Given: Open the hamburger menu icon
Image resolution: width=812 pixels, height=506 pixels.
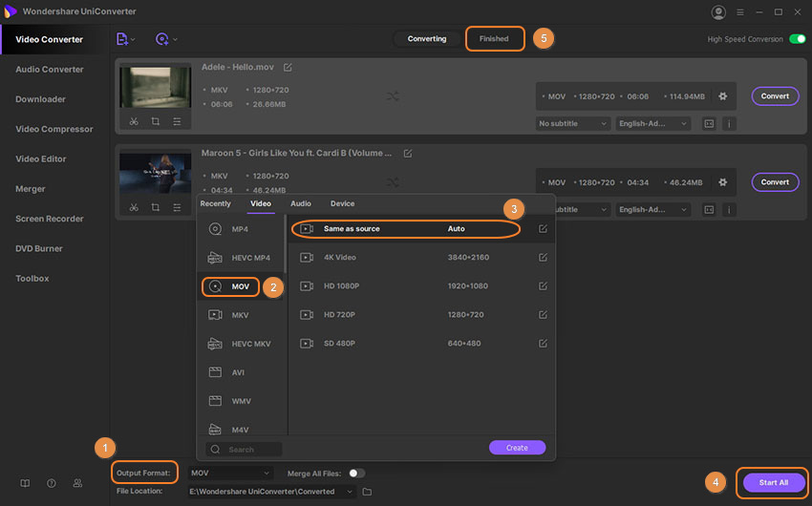Looking at the screenshot, I should [x=740, y=12].
